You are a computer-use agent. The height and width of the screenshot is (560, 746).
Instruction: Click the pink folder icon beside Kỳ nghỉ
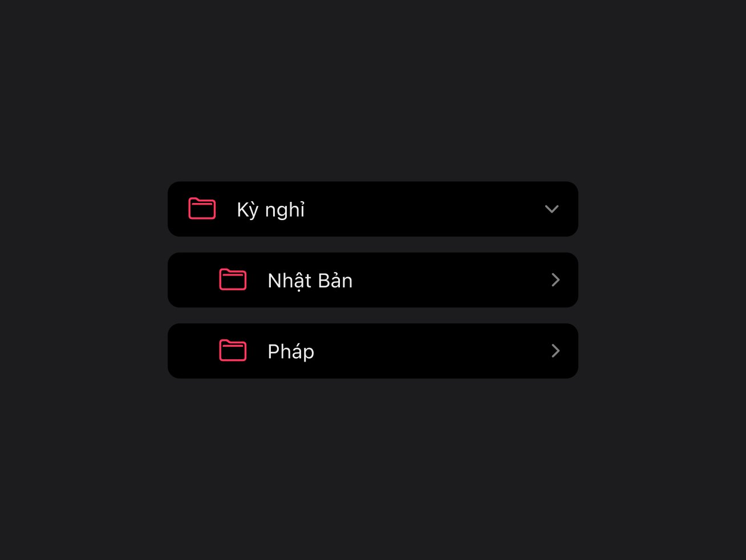point(202,209)
